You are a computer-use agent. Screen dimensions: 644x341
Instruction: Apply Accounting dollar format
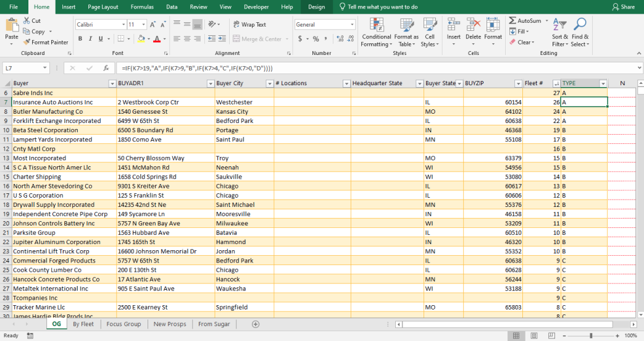300,39
